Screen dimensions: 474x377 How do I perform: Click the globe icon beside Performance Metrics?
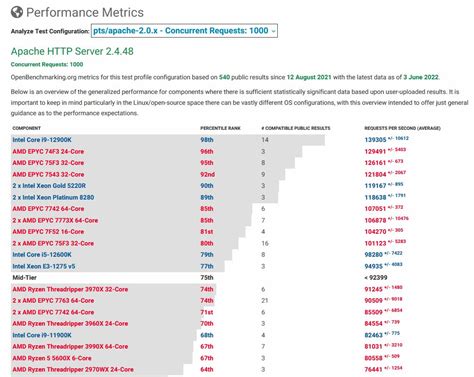click(x=17, y=12)
